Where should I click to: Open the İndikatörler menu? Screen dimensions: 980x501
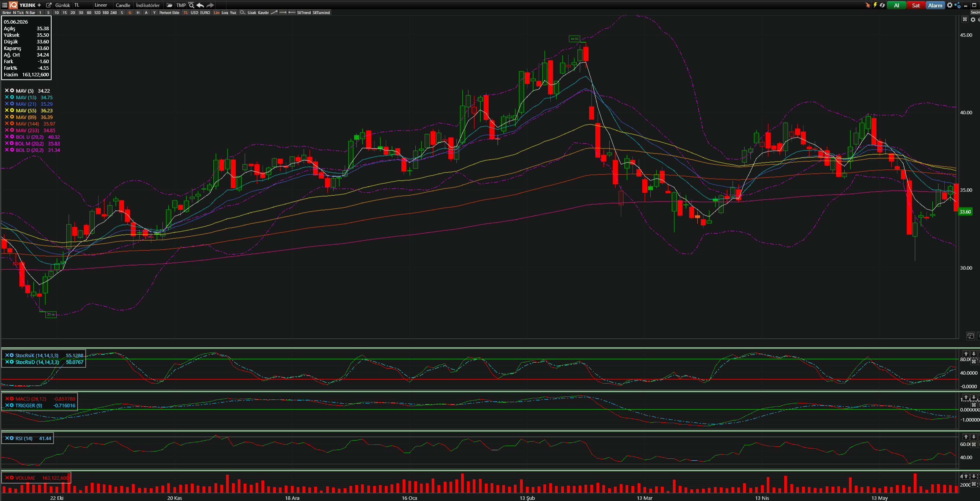tap(148, 5)
